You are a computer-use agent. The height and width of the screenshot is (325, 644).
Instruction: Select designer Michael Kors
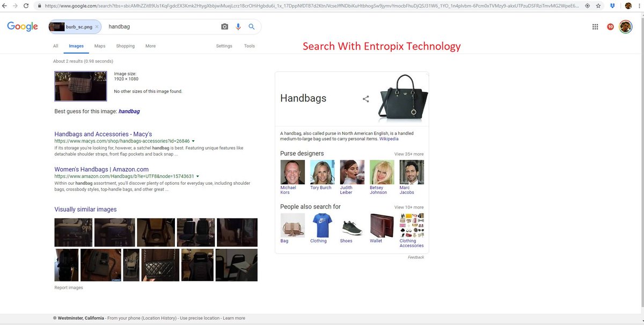pos(292,177)
